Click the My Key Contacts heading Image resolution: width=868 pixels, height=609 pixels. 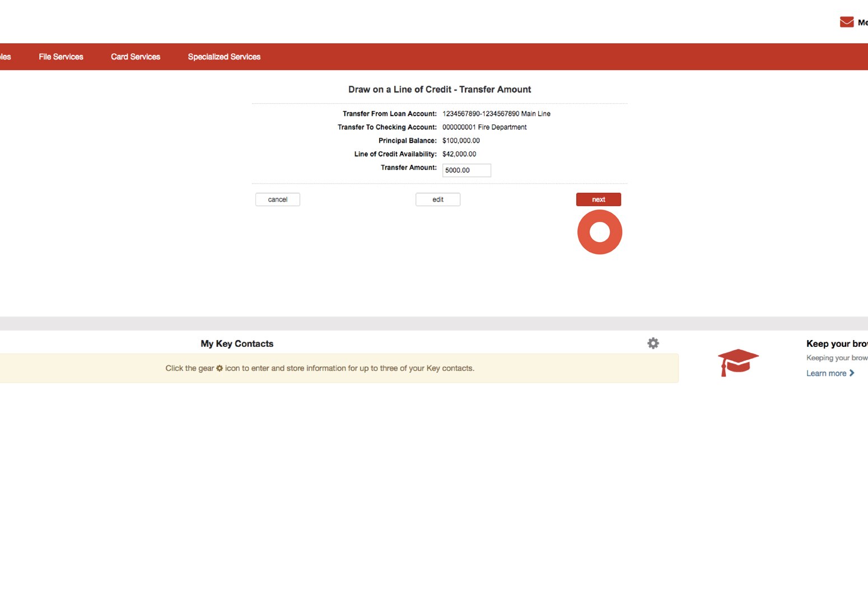237,343
